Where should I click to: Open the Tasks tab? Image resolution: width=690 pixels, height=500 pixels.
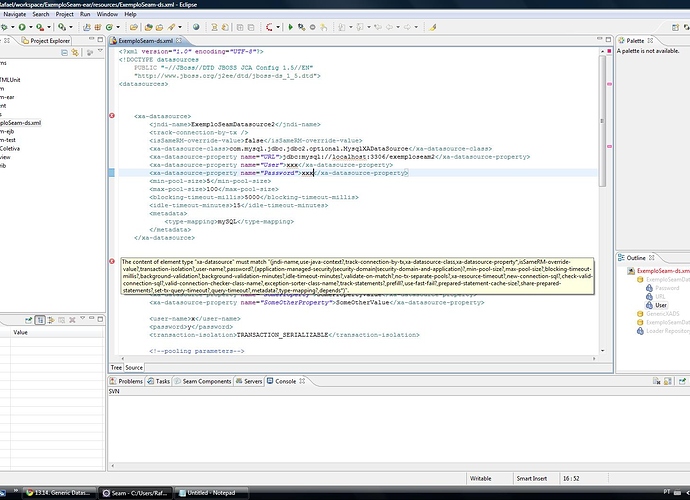[x=158, y=381]
